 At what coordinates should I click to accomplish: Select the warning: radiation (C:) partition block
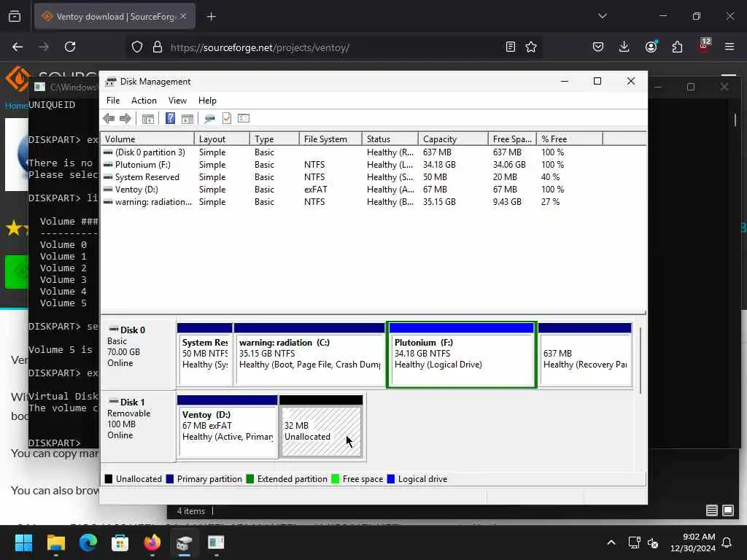point(309,355)
